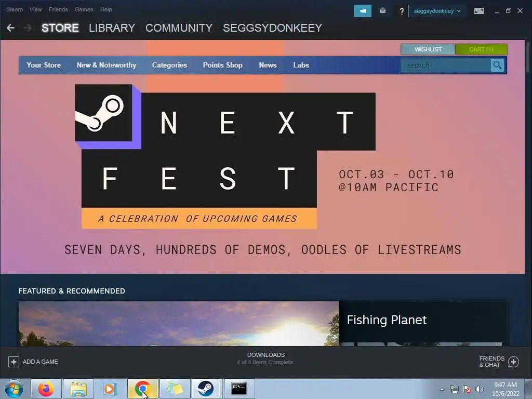The height and width of the screenshot is (399, 532).
Task: Click the page vertical scrollbar
Action: pyautogui.click(x=528, y=56)
